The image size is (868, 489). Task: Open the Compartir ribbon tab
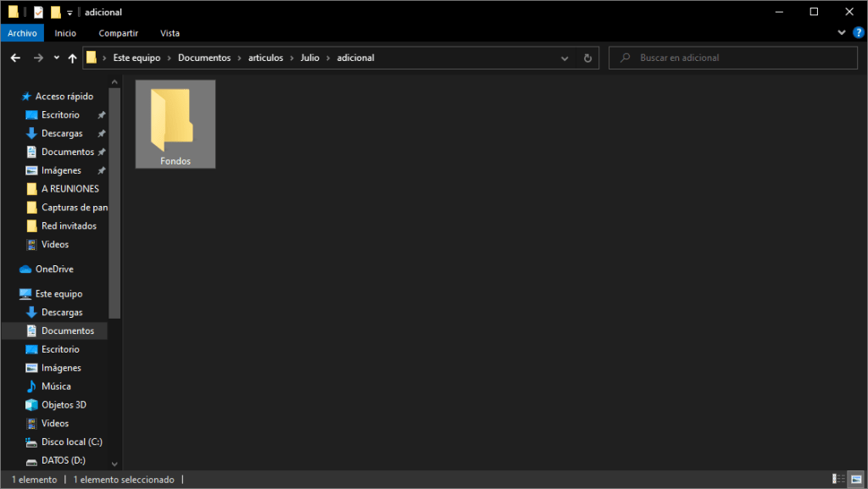[119, 33]
